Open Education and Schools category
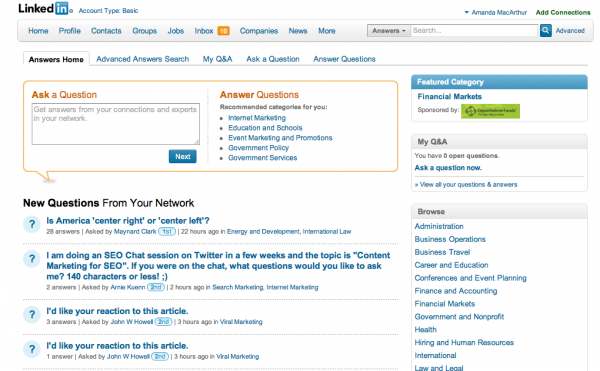Screen dimensions: 600x371 click(265, 128)
